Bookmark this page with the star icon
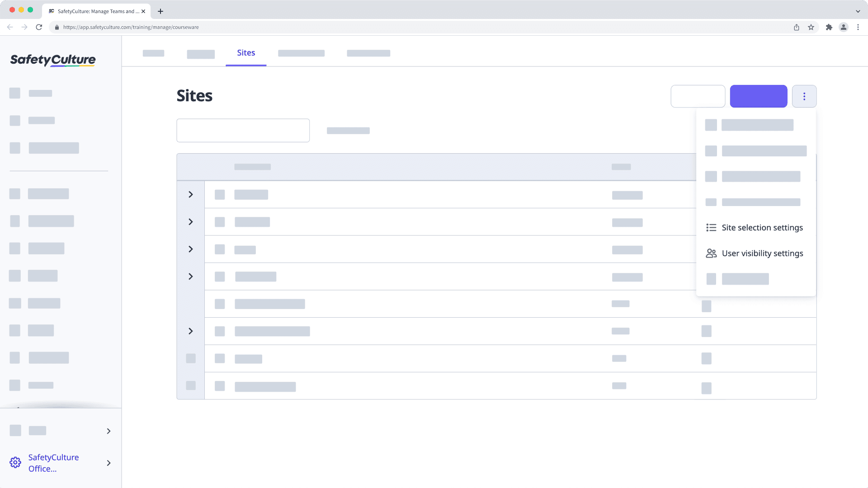The image size is (868, 488). (x=811, y=27)
